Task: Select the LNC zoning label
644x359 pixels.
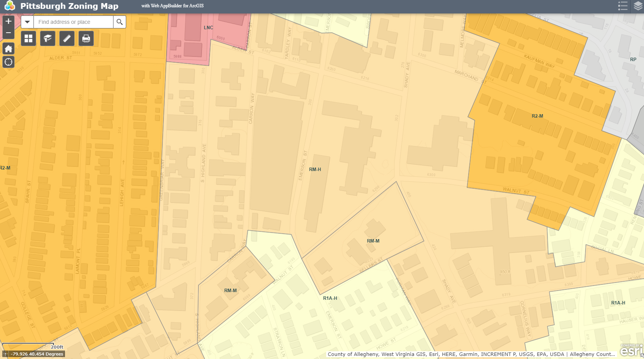Action: coord(209,28)
